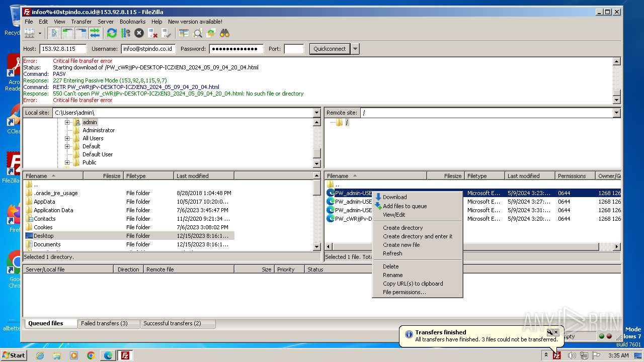
Task: Expand the All Users folder node
Action: 67,138
